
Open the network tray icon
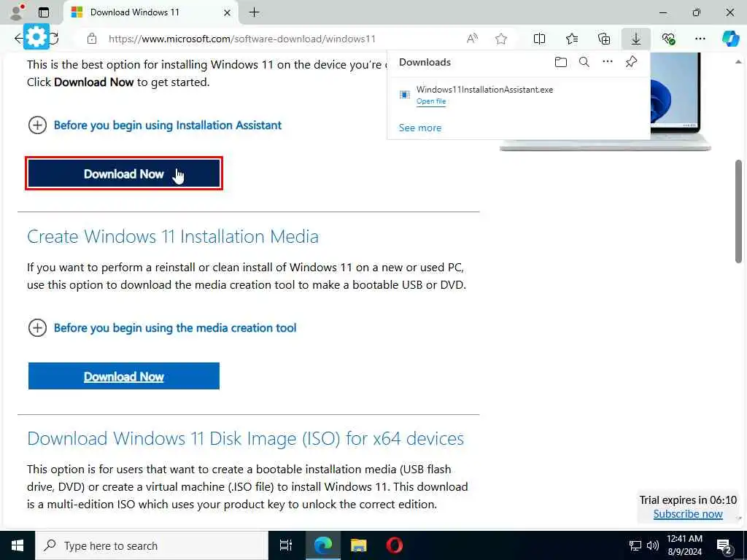635,545
